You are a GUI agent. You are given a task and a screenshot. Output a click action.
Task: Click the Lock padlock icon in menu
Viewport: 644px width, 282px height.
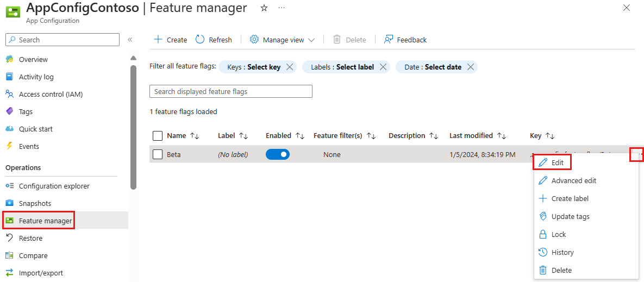coord(543,234)
